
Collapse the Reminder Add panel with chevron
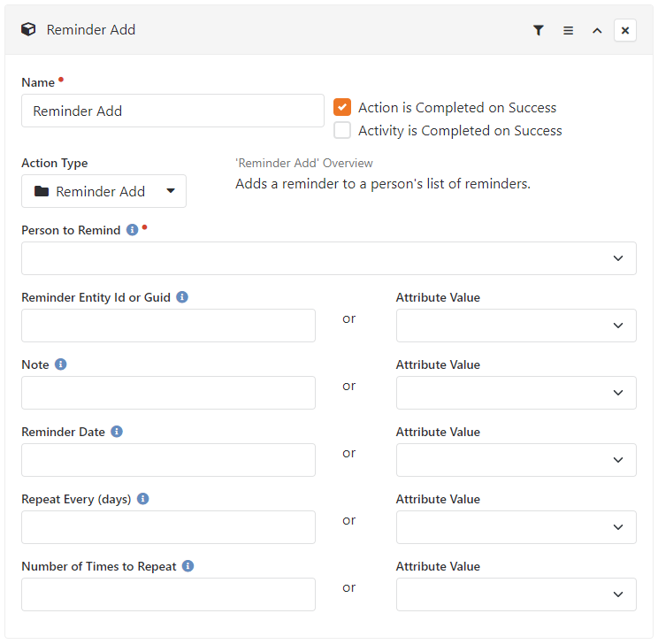[x=597, y=30]
